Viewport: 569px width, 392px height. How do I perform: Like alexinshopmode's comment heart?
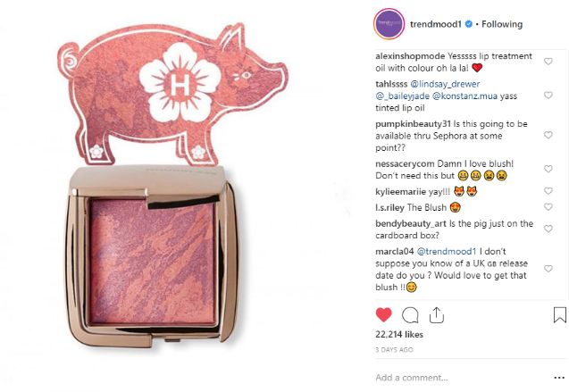click(x=548, y=62)
